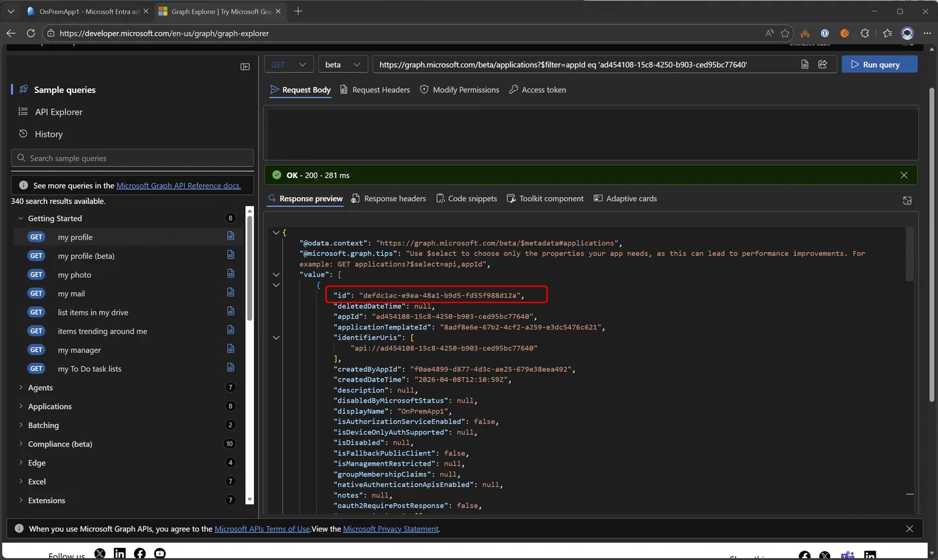Open the History section in the sidebar
The image size is (938, 560).
pos(48,134)
